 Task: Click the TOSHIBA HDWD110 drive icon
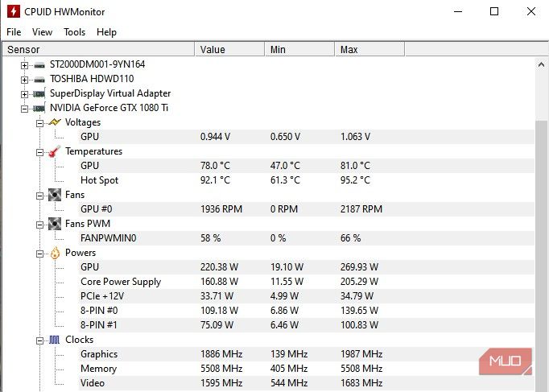click(39, 79)
